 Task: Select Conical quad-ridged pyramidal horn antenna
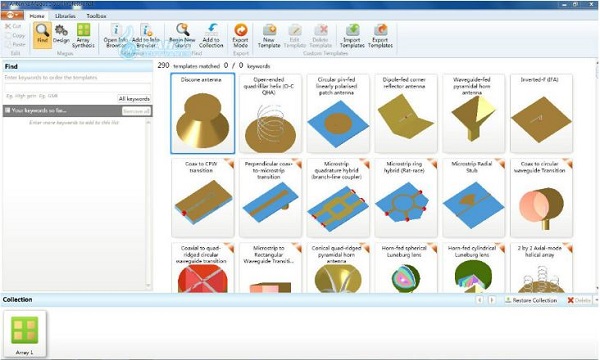point(338,268)
